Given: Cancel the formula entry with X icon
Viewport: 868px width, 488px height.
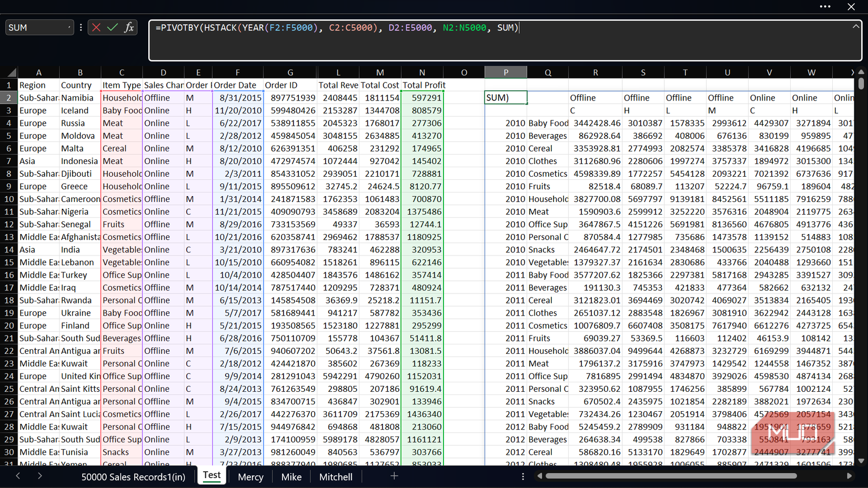Looking at the screenshot, I should pyautogui.click(x=96, y=27).
